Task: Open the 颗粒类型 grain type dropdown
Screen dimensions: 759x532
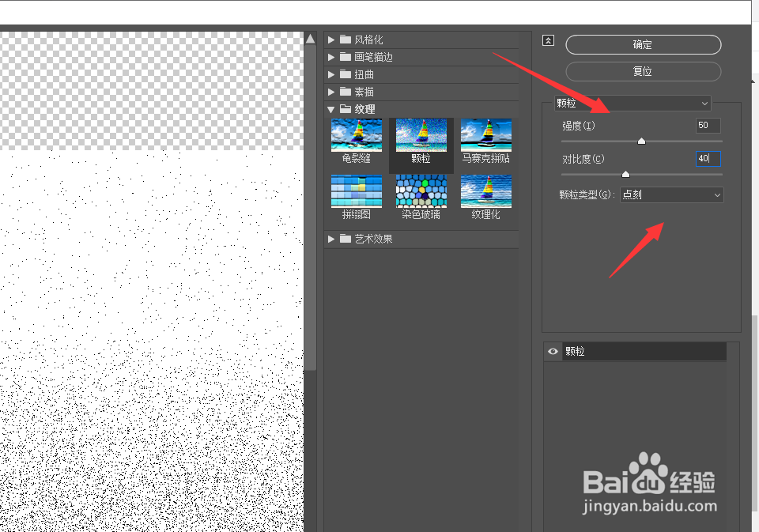Action: tap(671, 195)
